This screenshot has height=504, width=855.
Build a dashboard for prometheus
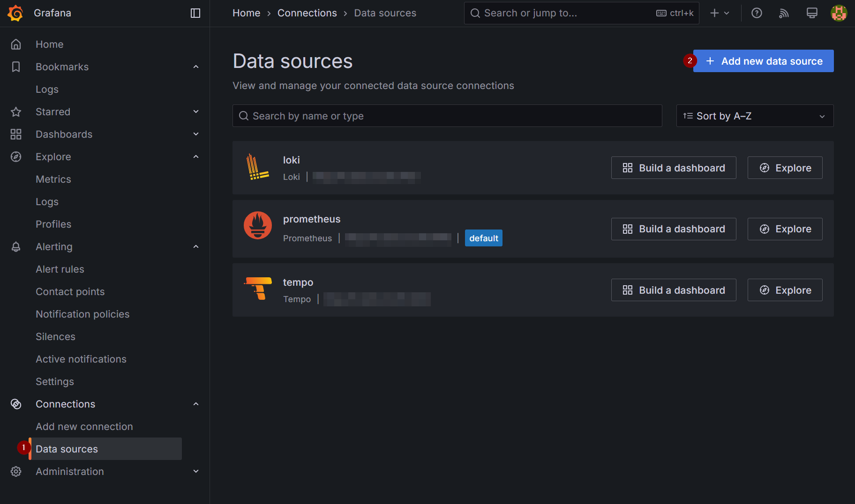(674, 229)
